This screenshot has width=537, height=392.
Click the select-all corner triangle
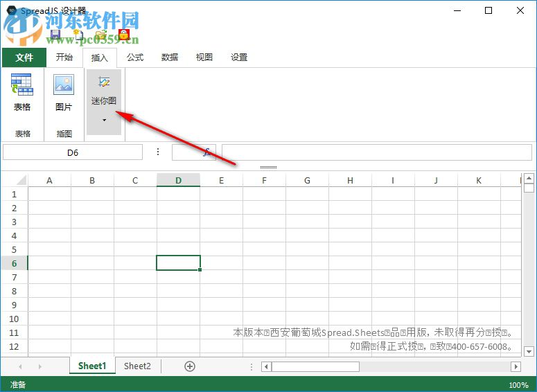pyautogui.click(x=21, y=180)
